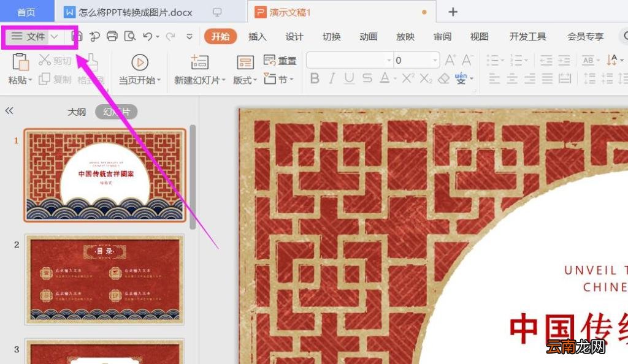Switch to the 视图 (View) ribbon tab
The width and height of the screenshot is (628, 364).
click(x=479, y=37)
